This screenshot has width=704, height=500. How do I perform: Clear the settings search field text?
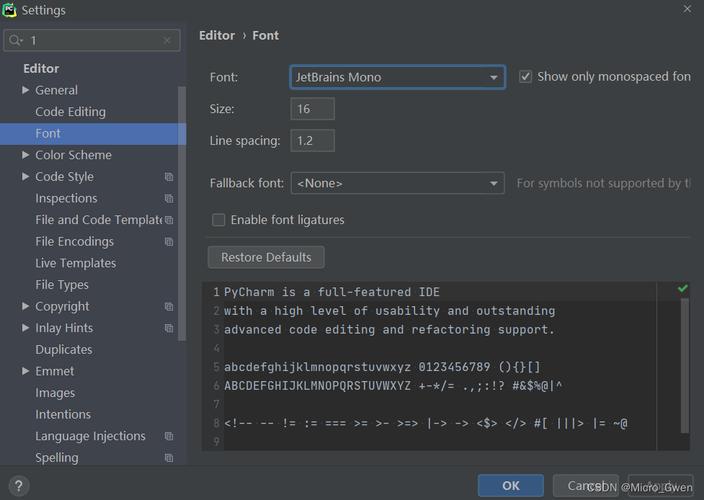pyautogui.click(x=167, y=40)
